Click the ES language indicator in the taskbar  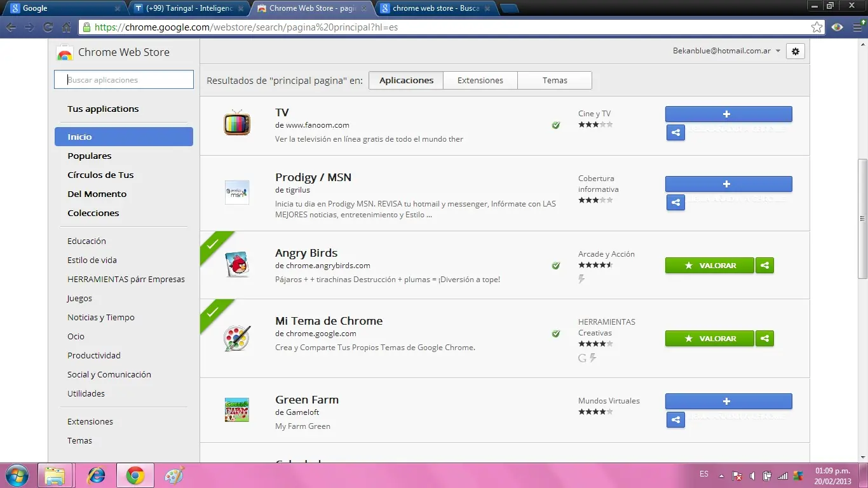pyautogui.click(x=704, y=475)
